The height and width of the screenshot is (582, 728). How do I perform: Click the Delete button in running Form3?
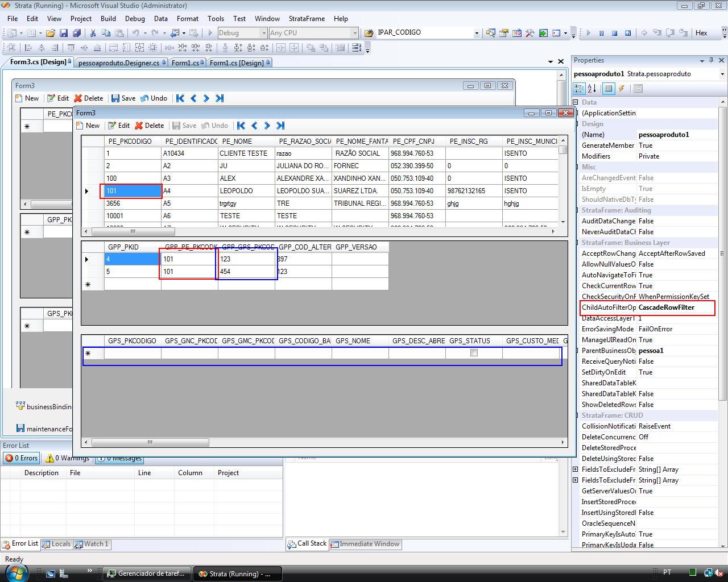point(150,126)
